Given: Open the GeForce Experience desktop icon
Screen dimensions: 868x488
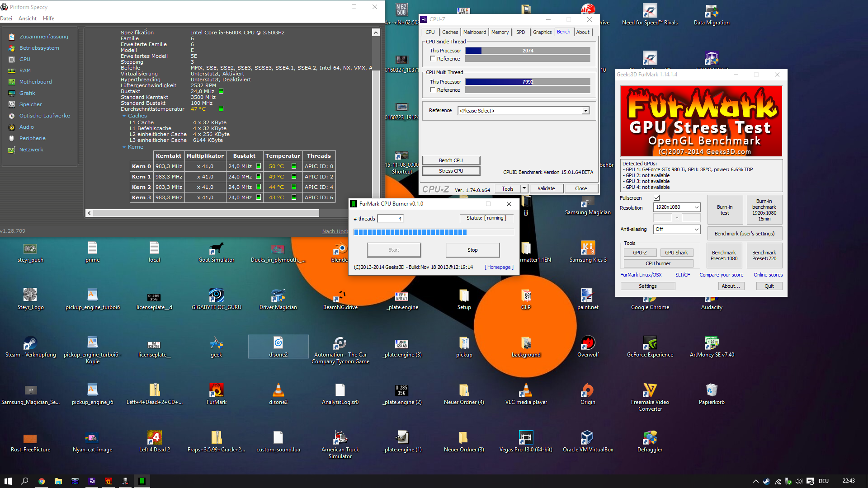Looking at the screenshot, I should pos(650,343).
